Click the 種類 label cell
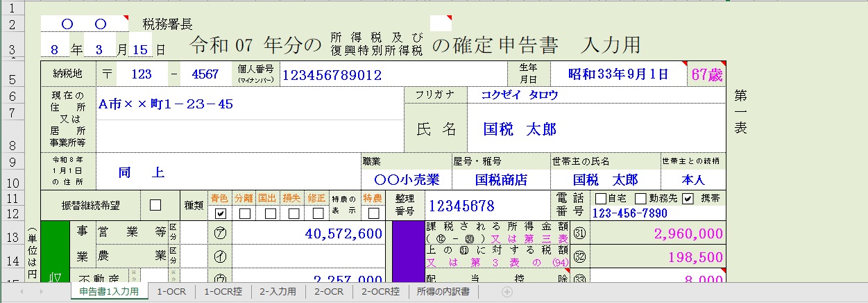 [x=194, y=206]
